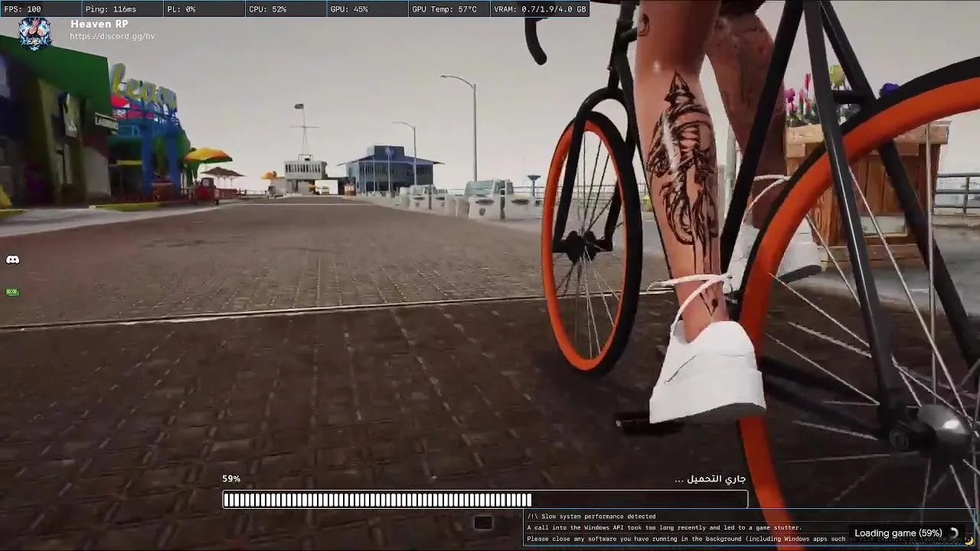This screenshot has width=980, height=551.
Task: Click the "Please close any software" message line
Action: pos(685,539)
